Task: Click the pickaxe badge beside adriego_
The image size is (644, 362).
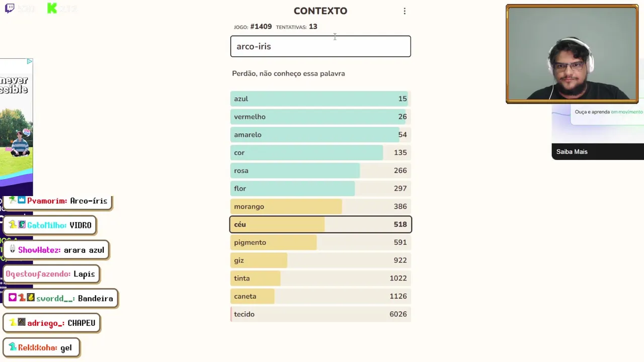Action: pos(22,322)
